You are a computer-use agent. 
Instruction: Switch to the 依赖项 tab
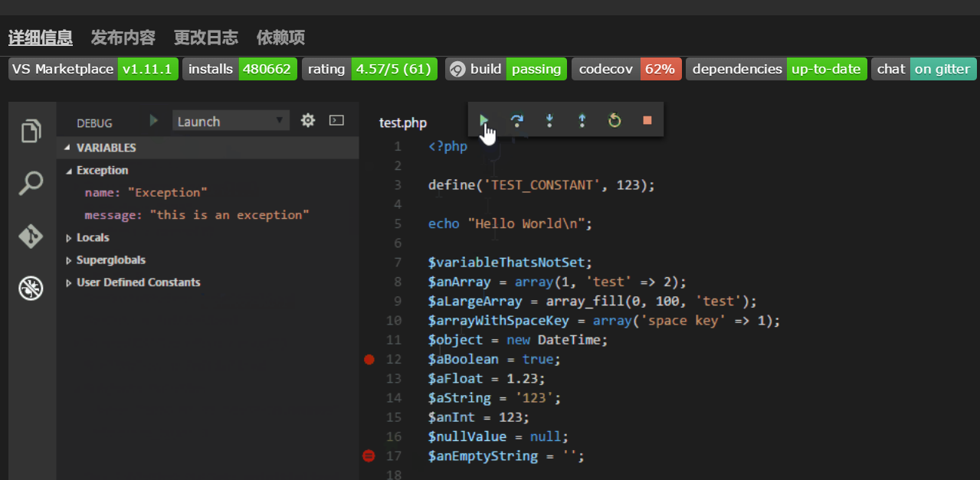coord(280,38)
